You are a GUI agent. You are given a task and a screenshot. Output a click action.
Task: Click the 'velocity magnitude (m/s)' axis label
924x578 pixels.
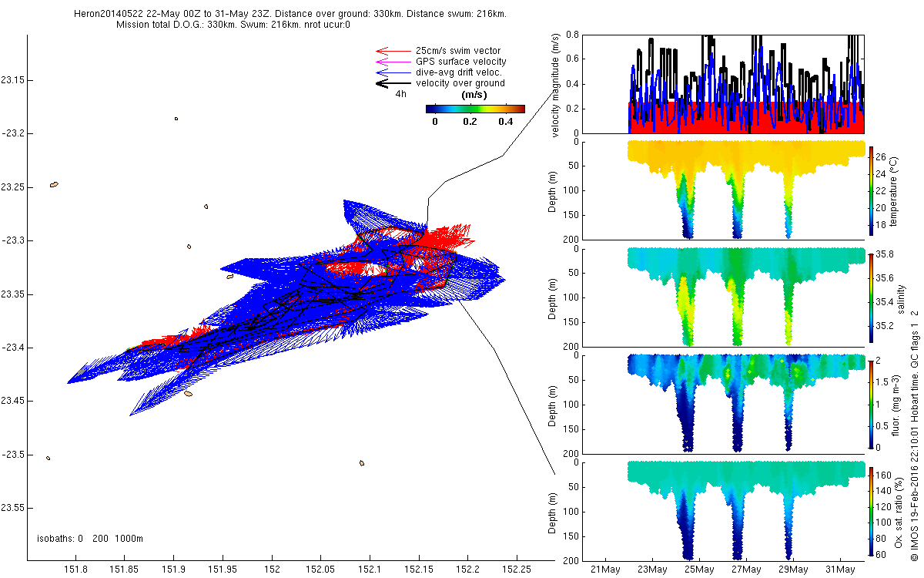(x=556, y=85)
